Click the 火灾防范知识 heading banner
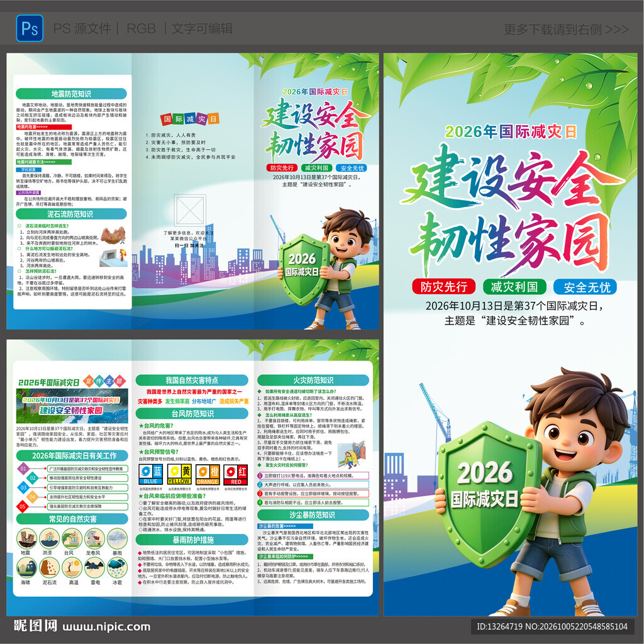Screen dimensions: 644x644 coord(313,380)
